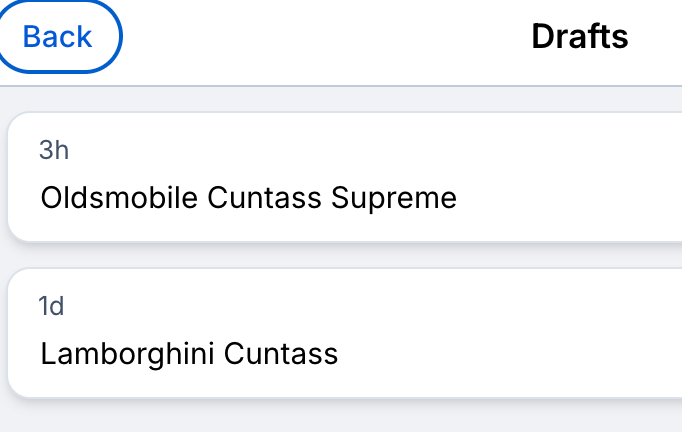Click blank space inside the Oldsmobile card
Image resolution: width=682 pixels, height=432 pixels.
580,160
